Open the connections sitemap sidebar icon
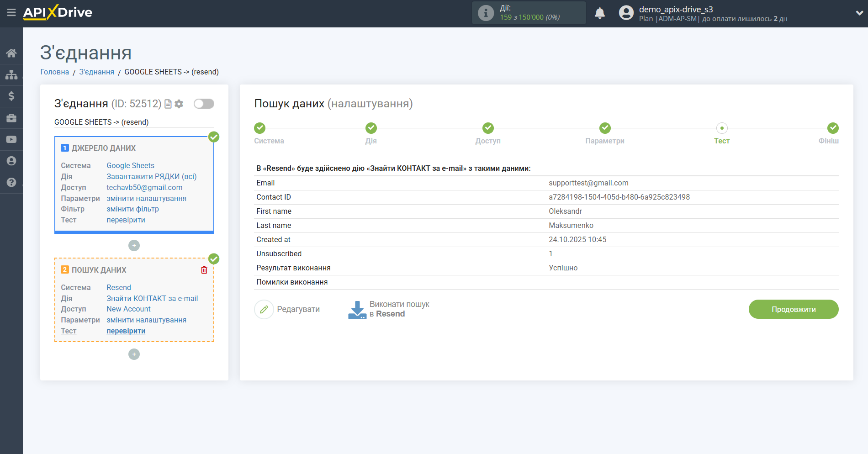 click(11, 74)
